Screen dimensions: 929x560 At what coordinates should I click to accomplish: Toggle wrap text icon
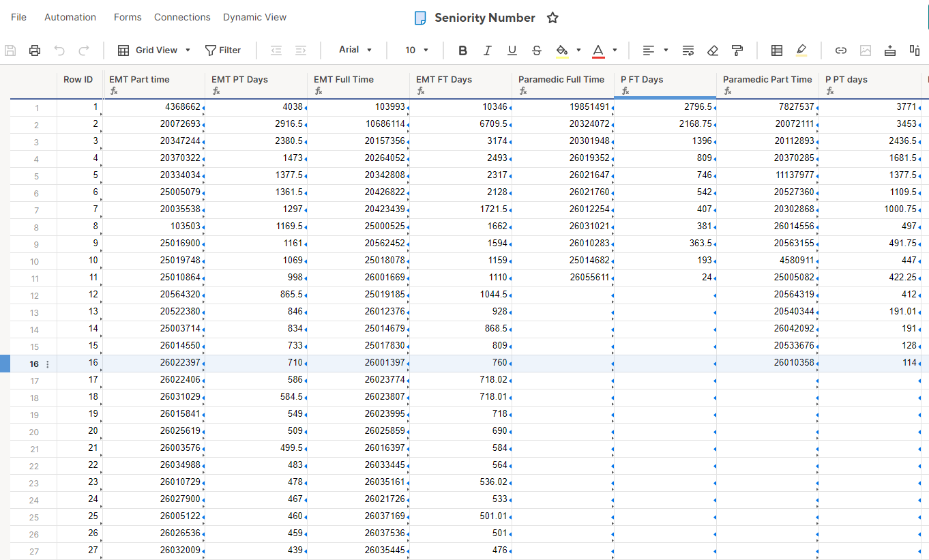[688, 50]
